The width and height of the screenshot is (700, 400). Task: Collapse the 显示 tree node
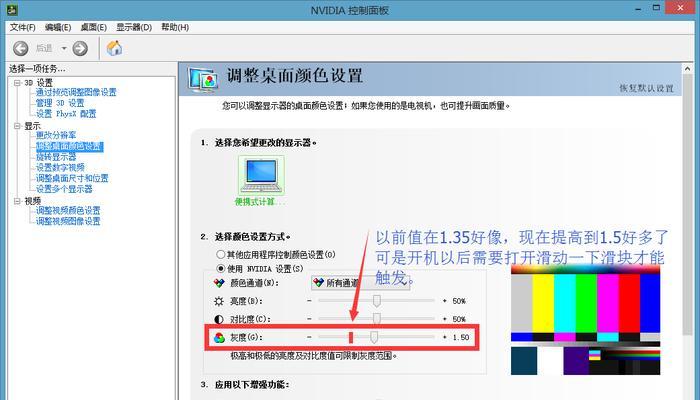pyautogui.click(x=17, y=126)
